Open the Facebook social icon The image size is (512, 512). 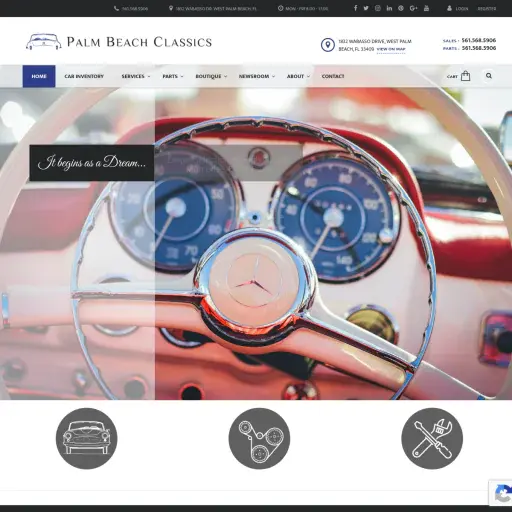pyautogui.click(x=355, y=8)
